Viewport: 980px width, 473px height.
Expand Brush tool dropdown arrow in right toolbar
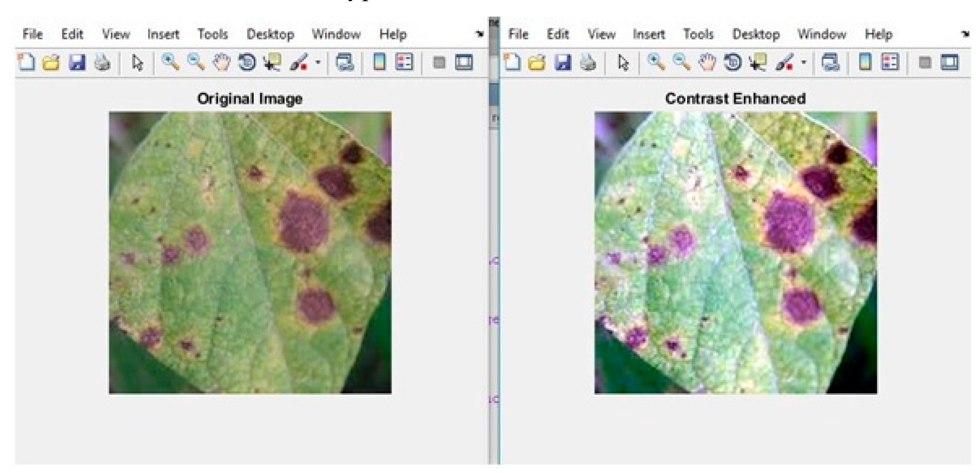coord(803,62)
